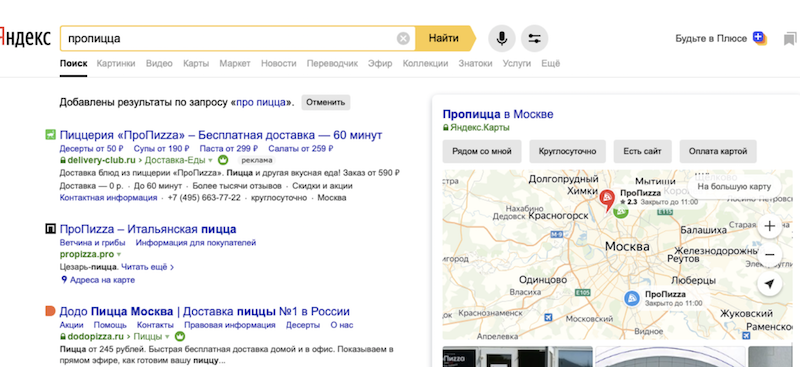Screen dimensions: 800x367
Task: Open Пиццерия «ПроПizza» result title
Action: pos(221,135)
